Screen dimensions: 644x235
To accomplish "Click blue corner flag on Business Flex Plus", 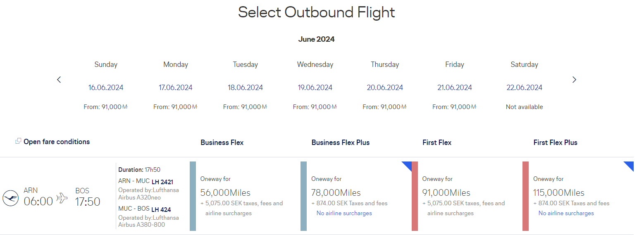I will coord(408,165).
